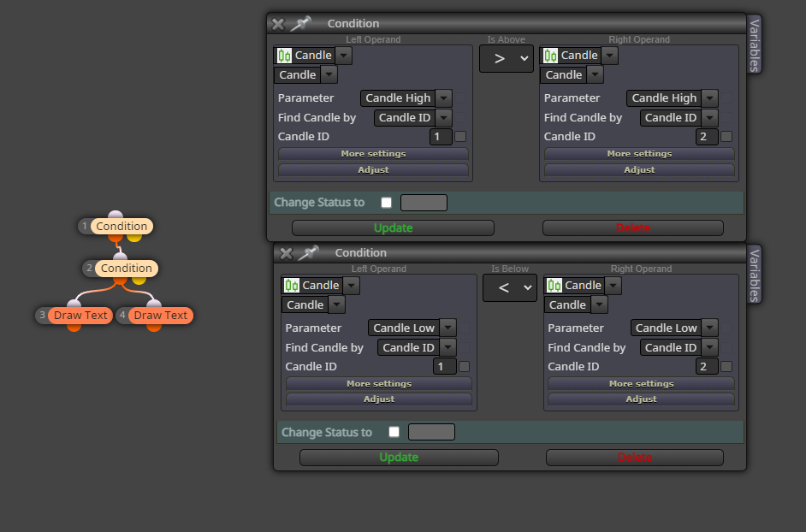This screenshot has width=806, height=532.
Task: Open Variables tab on upper Condition panel
Action: [754, 44]
